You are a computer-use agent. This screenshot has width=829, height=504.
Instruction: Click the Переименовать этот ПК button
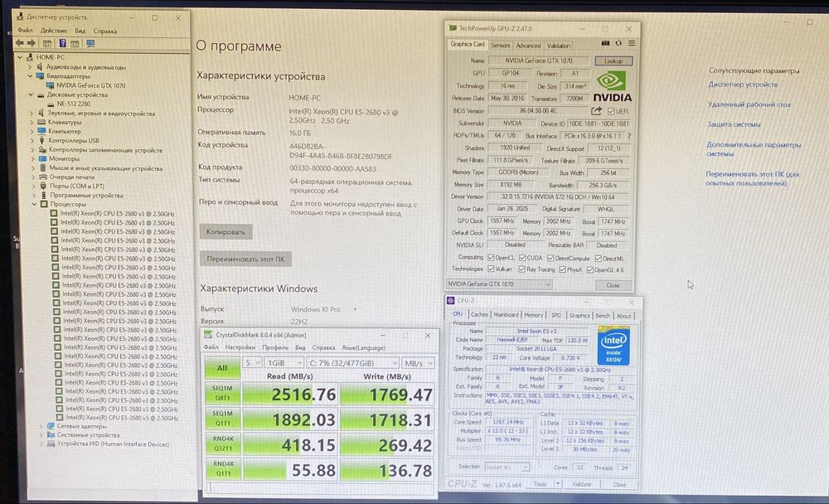point(245,259)
